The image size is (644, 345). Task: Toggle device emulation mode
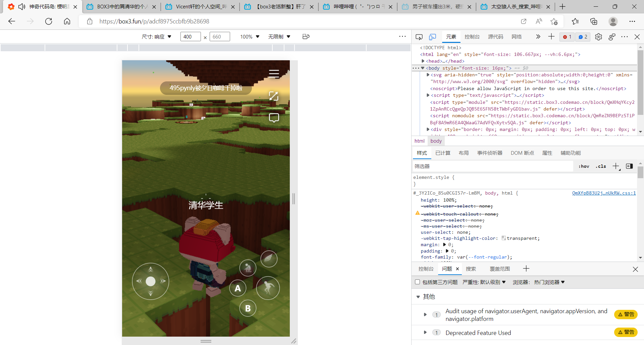tap(433, 37)
